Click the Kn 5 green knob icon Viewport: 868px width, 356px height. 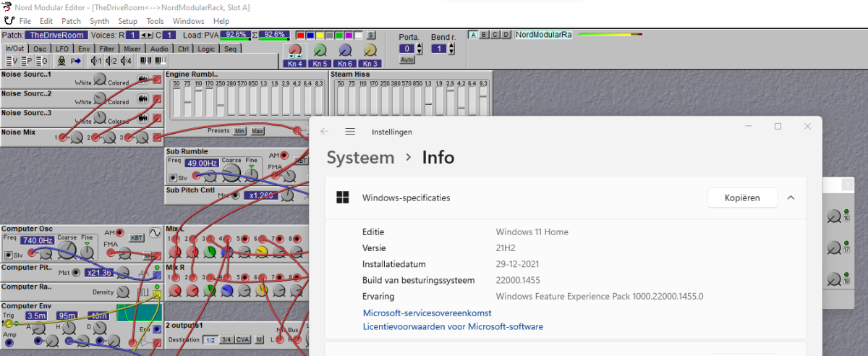320,50
